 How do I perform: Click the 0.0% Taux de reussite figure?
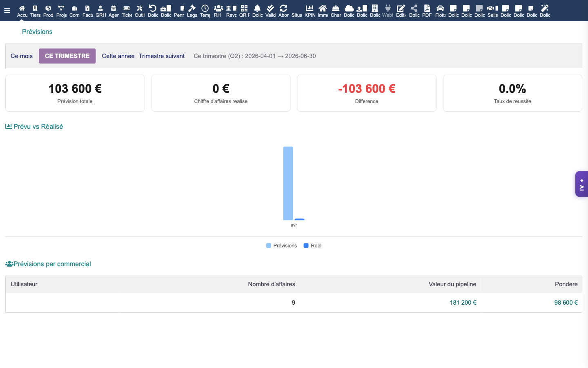(x=512, y=89)
